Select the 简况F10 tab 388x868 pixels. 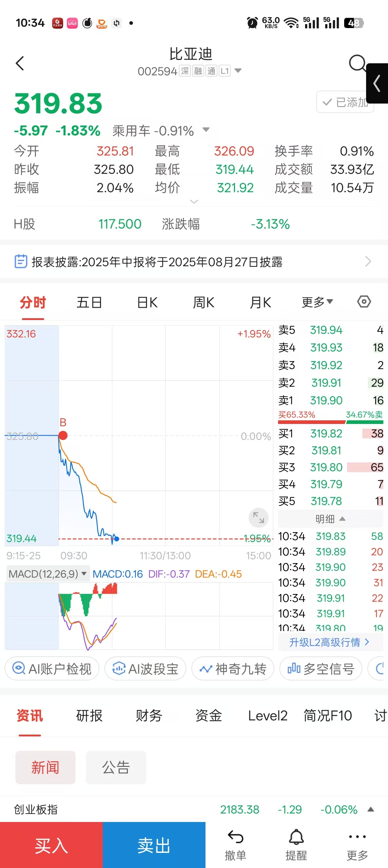(328, 716)
